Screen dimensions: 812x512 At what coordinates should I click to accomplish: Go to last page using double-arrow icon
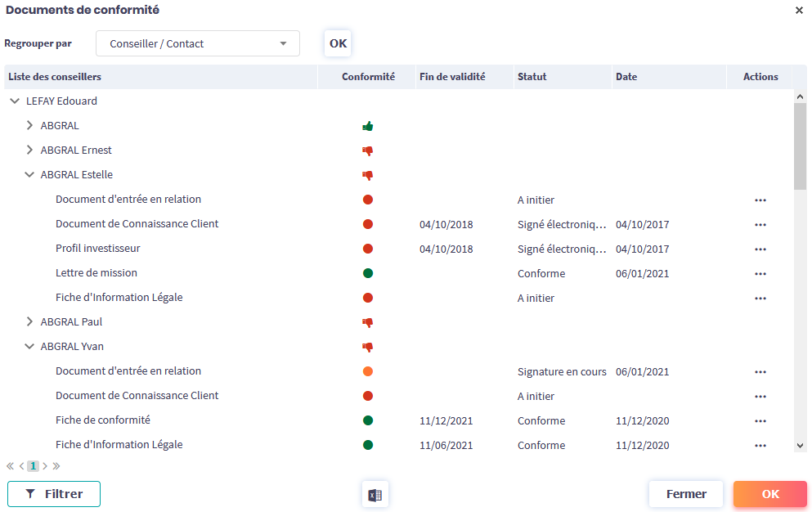(56, 466)
